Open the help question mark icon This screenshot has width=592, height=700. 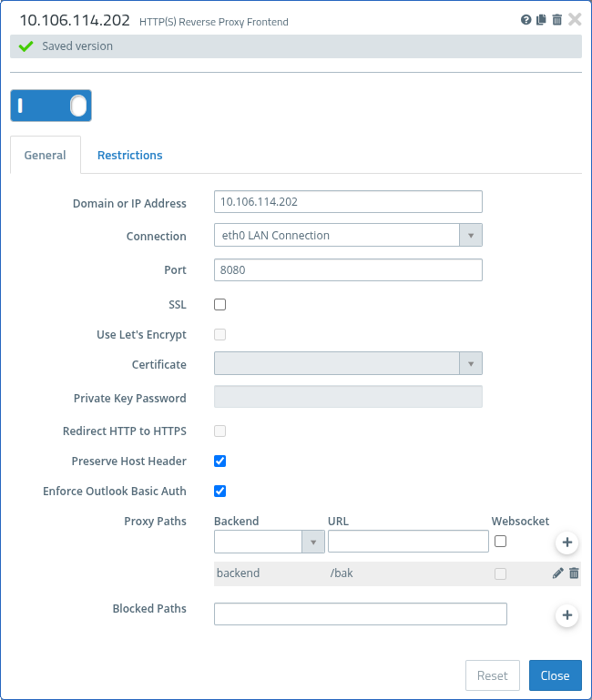pos(526,20)
